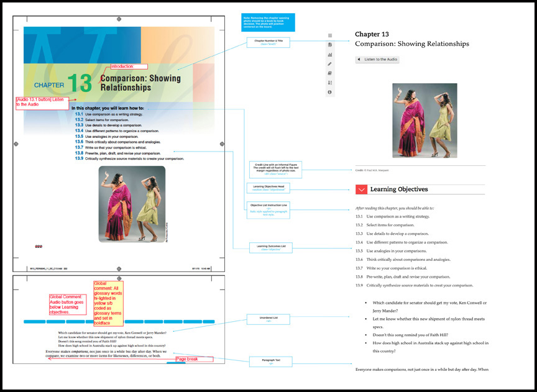
Task: Click the dancers photo on the print page
Action: click(132, 204)
